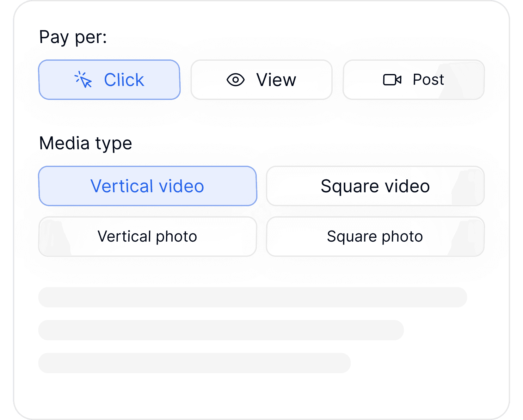Choose the Vertical photo media type
523x420 pixels.
pyautogui.click(x=148, y=237)
